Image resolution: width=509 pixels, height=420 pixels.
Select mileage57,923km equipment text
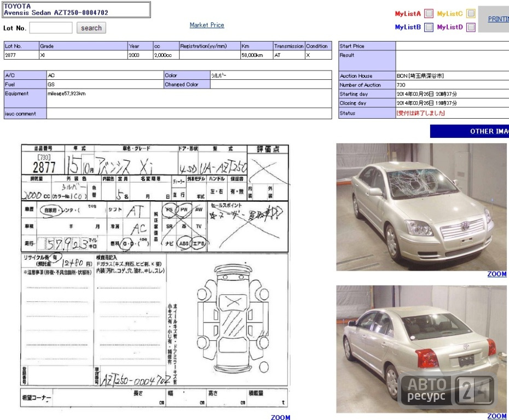67,94
